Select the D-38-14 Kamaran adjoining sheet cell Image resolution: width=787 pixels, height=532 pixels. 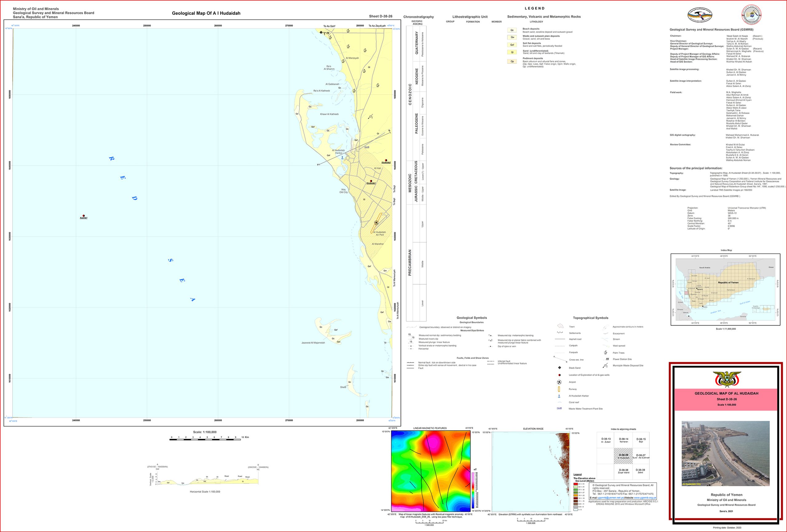tap(623, 440)
